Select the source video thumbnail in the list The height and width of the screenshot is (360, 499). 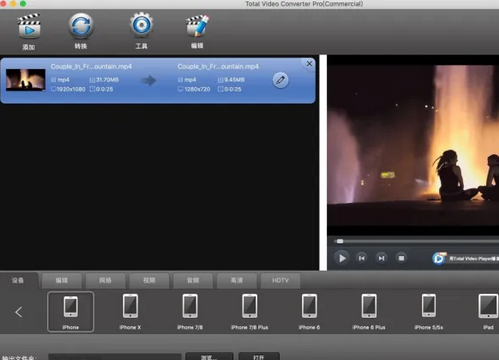[26, 80]
